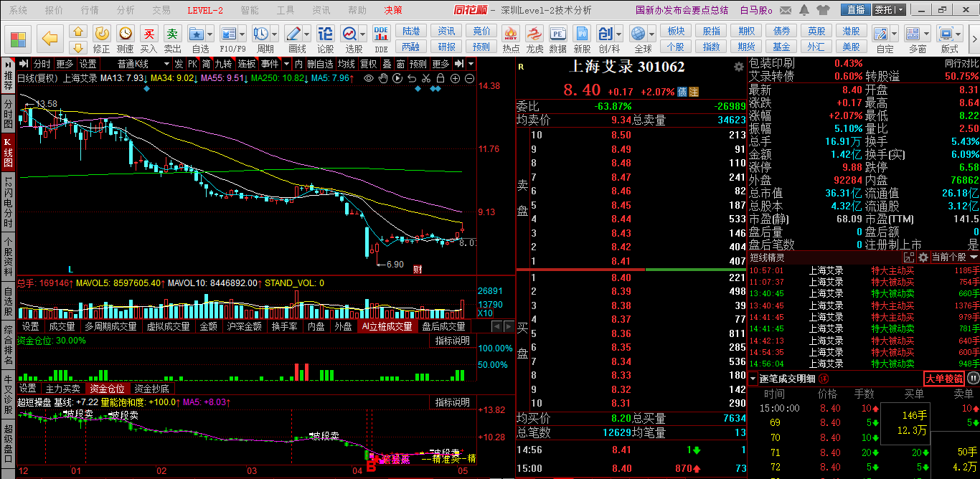Image resolution: width=980 pixels, height=479 pixels.
Task: Open the 选股 stock screener icon
Action: (x=349, y=34)
